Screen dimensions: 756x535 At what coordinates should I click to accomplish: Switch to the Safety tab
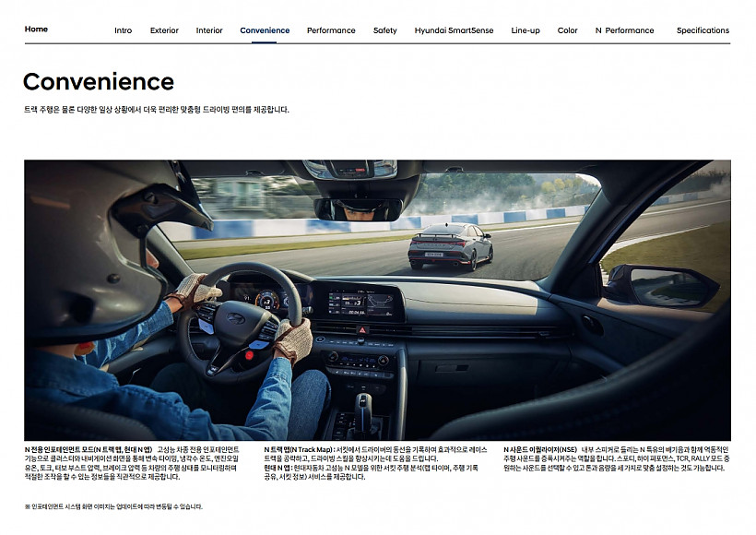click(384, 30)
